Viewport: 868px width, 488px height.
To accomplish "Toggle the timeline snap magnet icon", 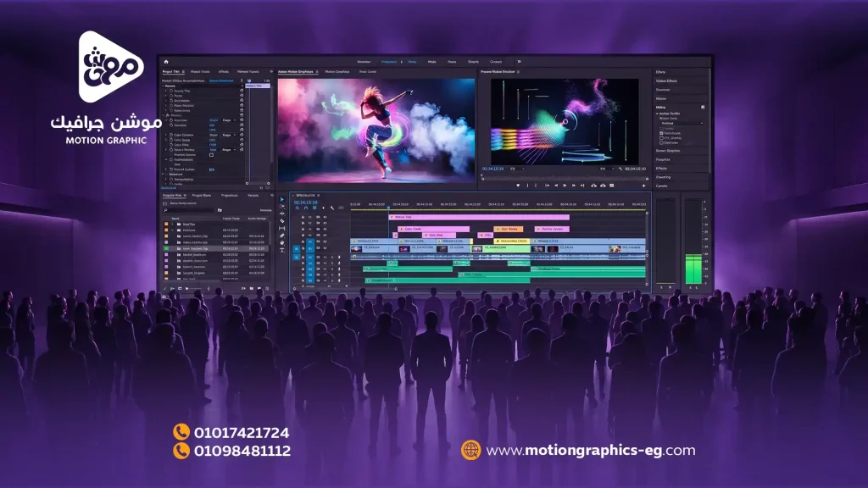I will coord(306,208).
